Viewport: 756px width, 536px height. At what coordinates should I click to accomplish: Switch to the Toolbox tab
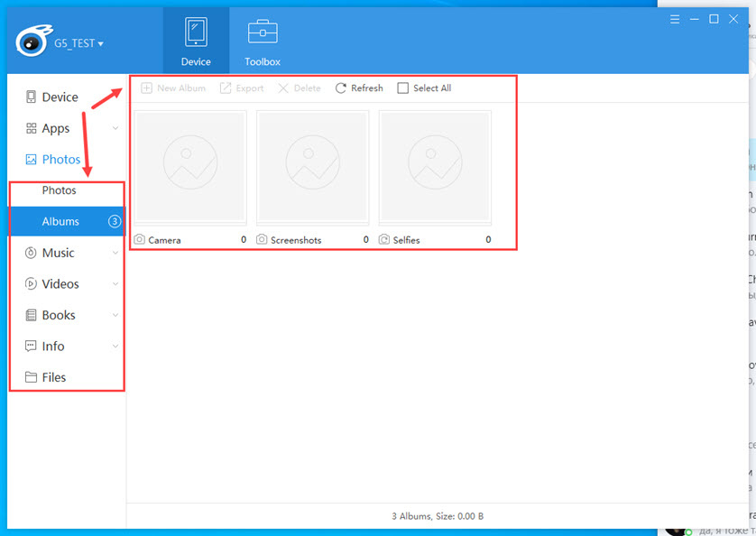click(262, 40)
